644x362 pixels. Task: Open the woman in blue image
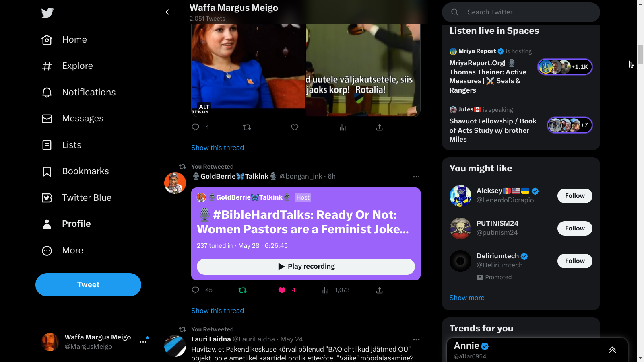(248, 70)
